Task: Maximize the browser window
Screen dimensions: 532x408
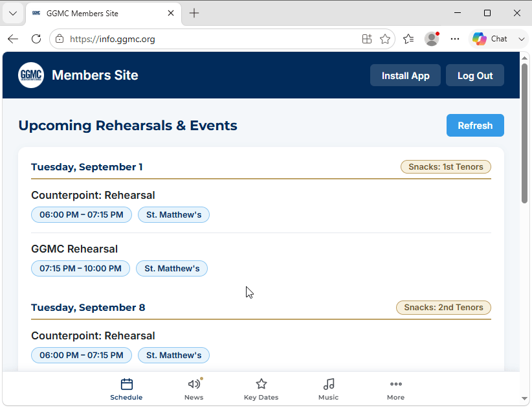Action: pyautogui.click(x=487, y=13)
